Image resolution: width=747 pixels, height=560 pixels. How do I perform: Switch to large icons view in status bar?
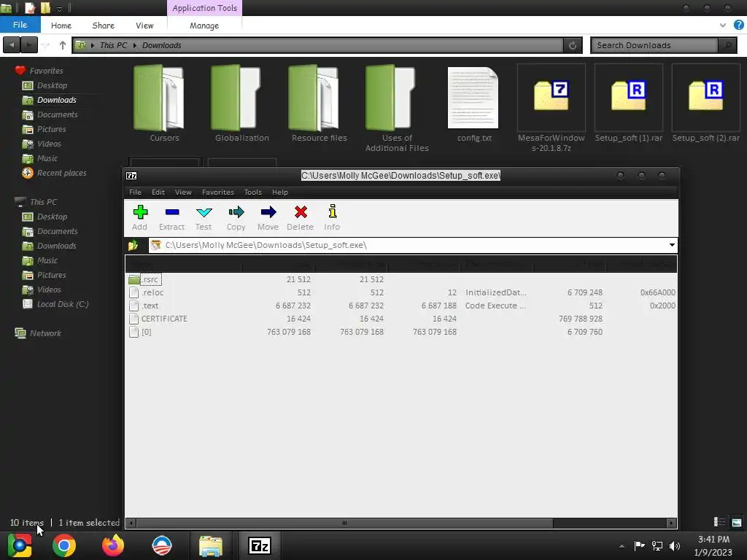tap(737, 522)
